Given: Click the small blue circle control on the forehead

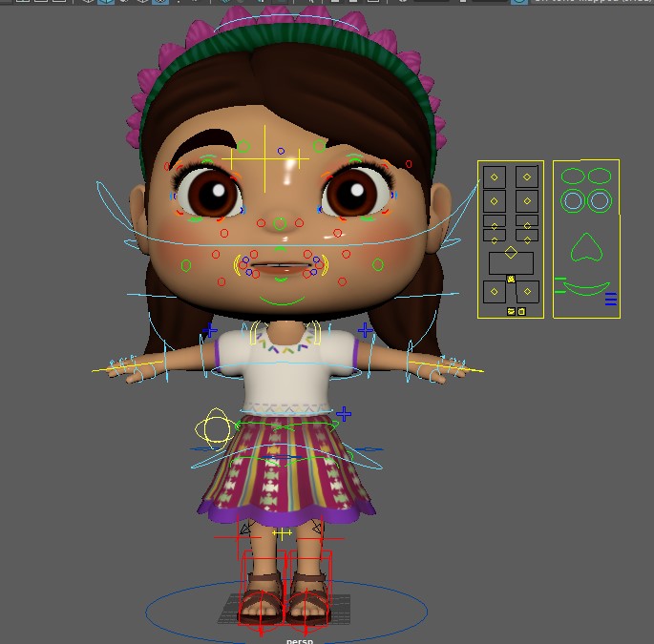Looking at the screenshot, I should click(281, 151).
